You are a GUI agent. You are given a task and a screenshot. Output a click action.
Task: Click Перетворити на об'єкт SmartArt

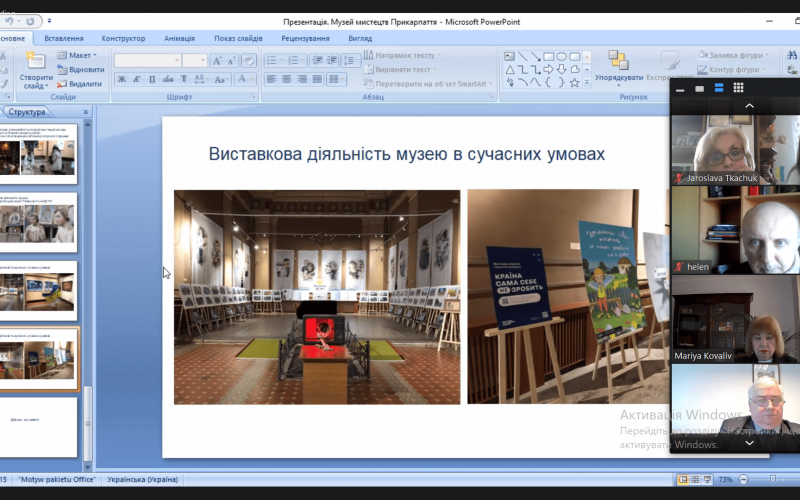tap(428, 84)
